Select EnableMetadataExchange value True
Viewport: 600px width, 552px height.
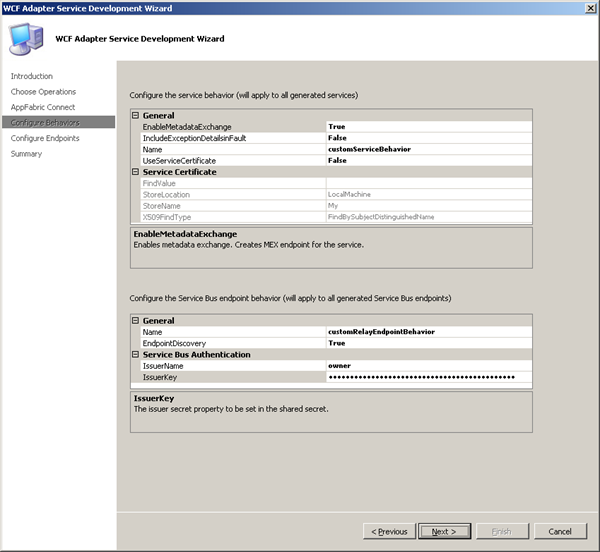[x=429, y=127]
